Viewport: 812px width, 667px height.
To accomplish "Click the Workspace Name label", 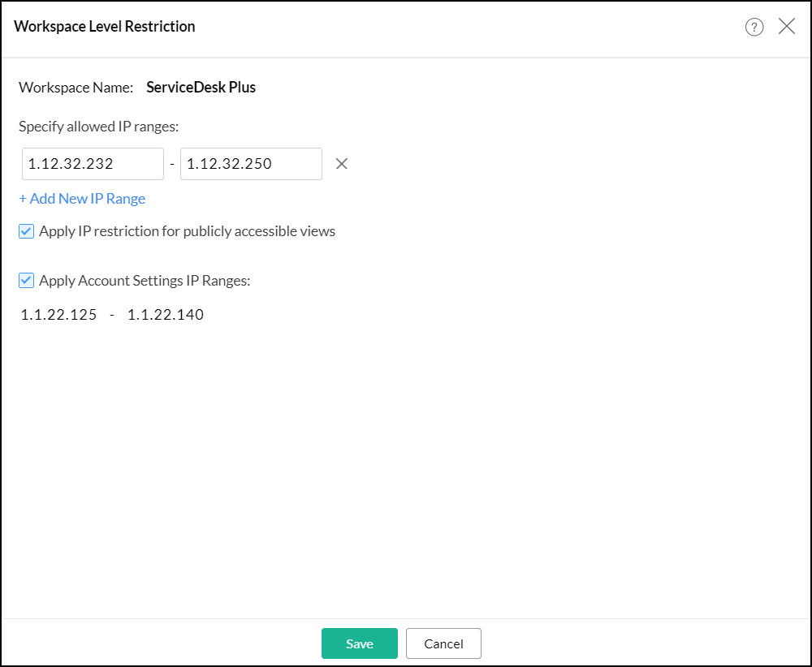I will (x=76, y=88).
